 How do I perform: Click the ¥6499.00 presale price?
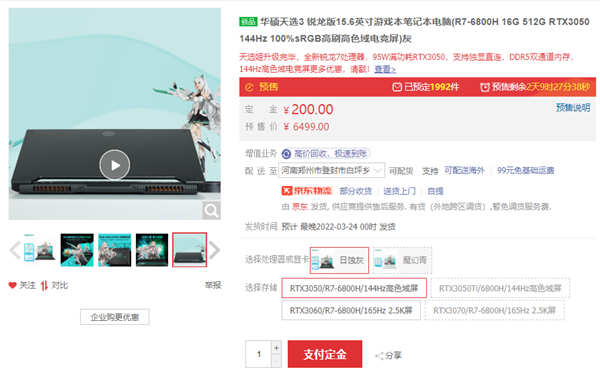click(306, 127)
